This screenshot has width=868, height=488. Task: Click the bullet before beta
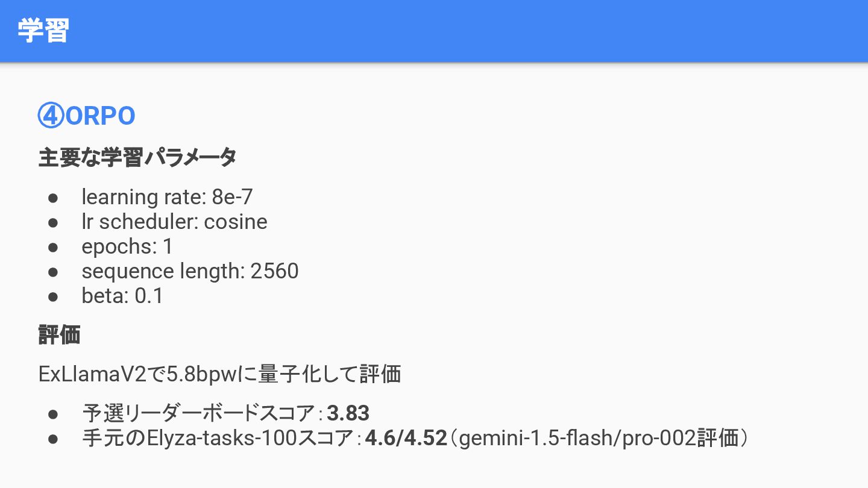click(x=53, y=296)
